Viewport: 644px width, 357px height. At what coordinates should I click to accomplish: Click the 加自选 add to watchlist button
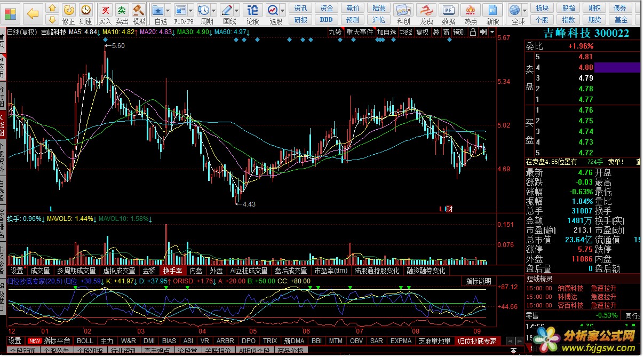(386, 32)
